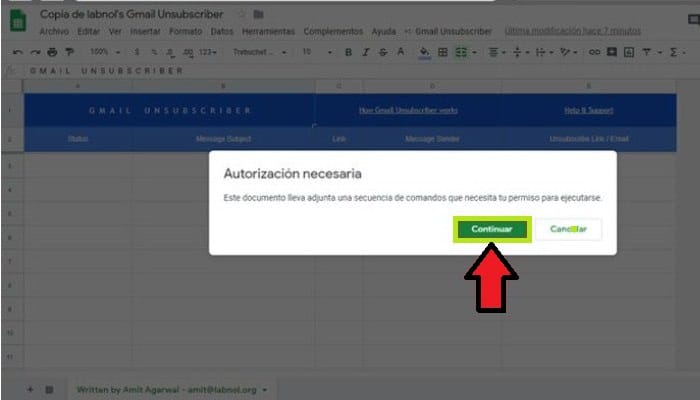The image size is (700, 400).
Task: Open the Trebuchet font dropdown
Action: coord(260,53)
